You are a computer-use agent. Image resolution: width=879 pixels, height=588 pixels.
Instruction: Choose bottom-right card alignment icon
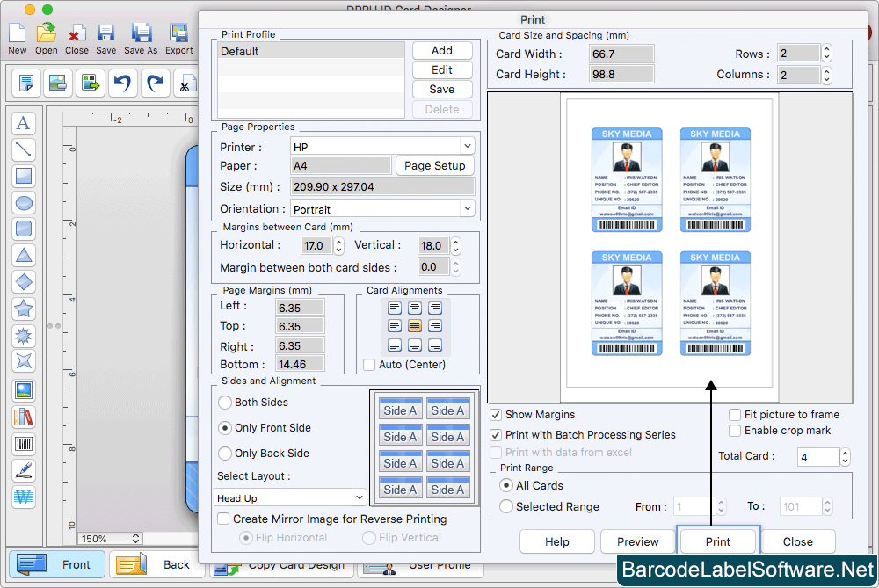[435, 345]
